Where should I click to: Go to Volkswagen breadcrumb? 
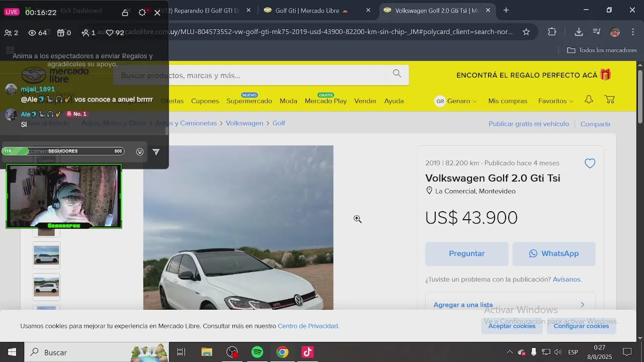(245, 123)
